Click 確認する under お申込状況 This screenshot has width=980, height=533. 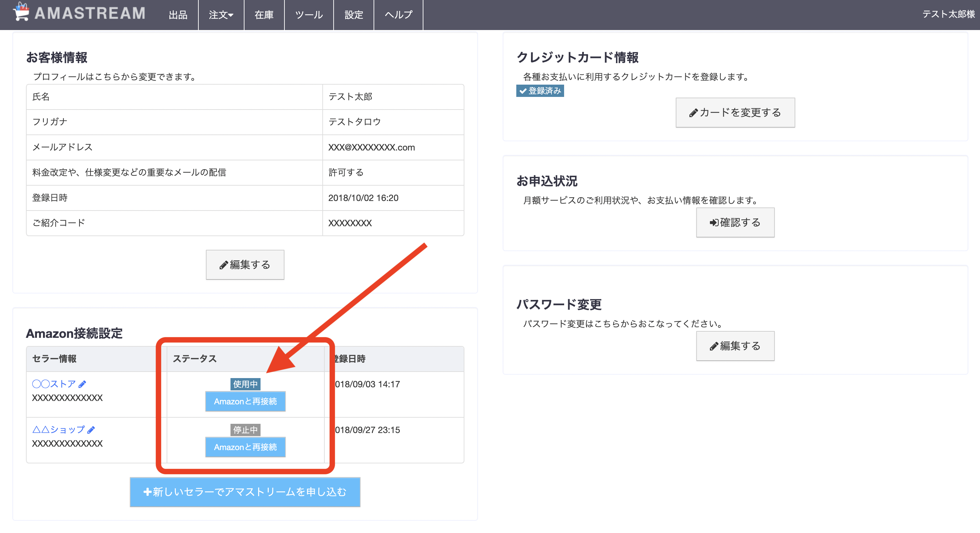735,222
